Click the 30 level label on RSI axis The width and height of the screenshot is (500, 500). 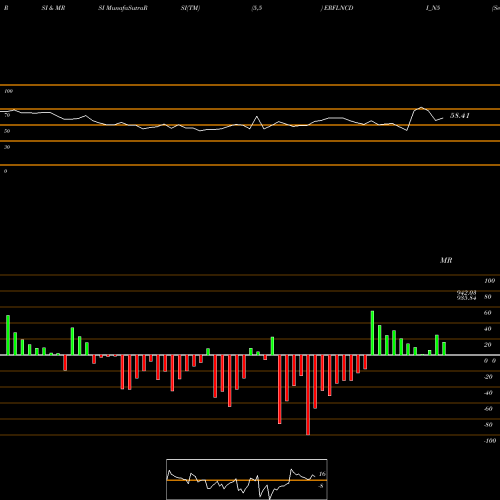[7, 147]
